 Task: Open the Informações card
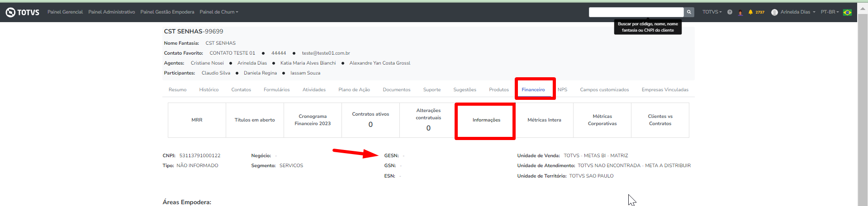tap(486, 120)
